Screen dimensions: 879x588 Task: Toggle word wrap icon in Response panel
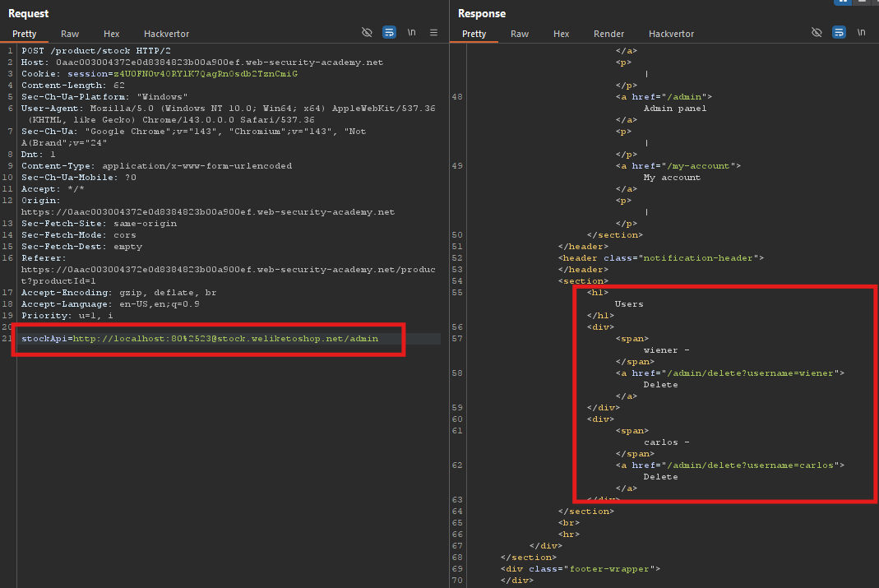(x=839, y=33)
